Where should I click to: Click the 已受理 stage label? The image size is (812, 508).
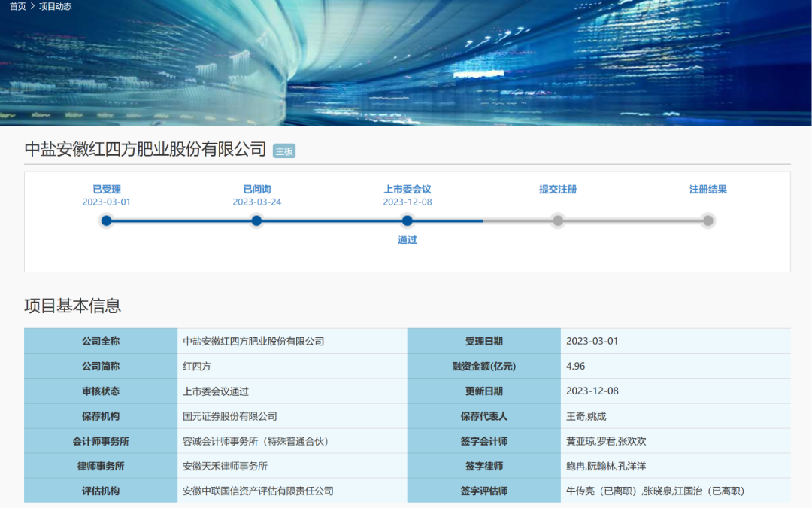coord(107,190)
